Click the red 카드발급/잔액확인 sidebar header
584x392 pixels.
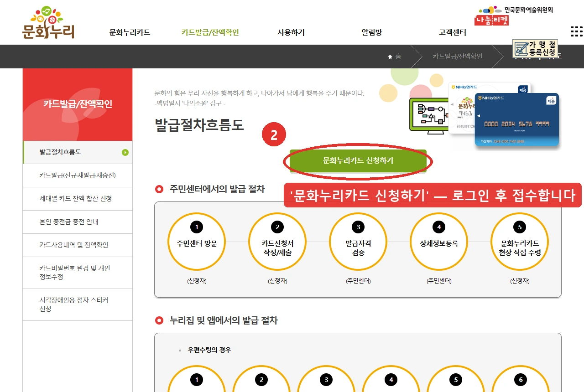[78, 104]
